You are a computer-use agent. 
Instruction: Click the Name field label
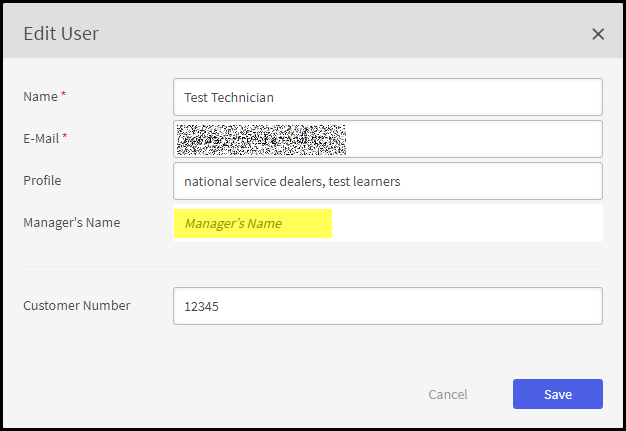click(40, 96)
